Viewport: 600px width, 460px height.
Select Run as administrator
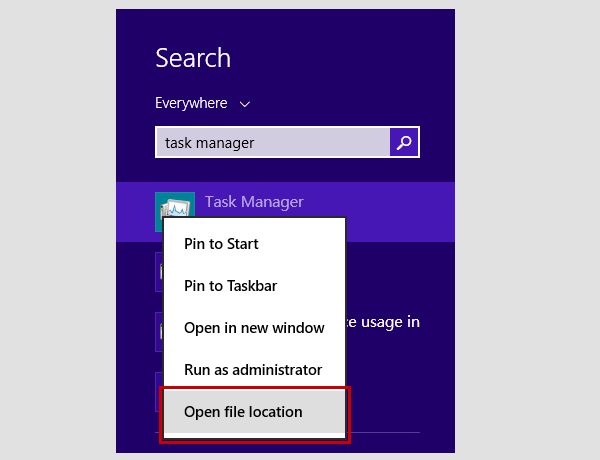[x=254, y=370]
